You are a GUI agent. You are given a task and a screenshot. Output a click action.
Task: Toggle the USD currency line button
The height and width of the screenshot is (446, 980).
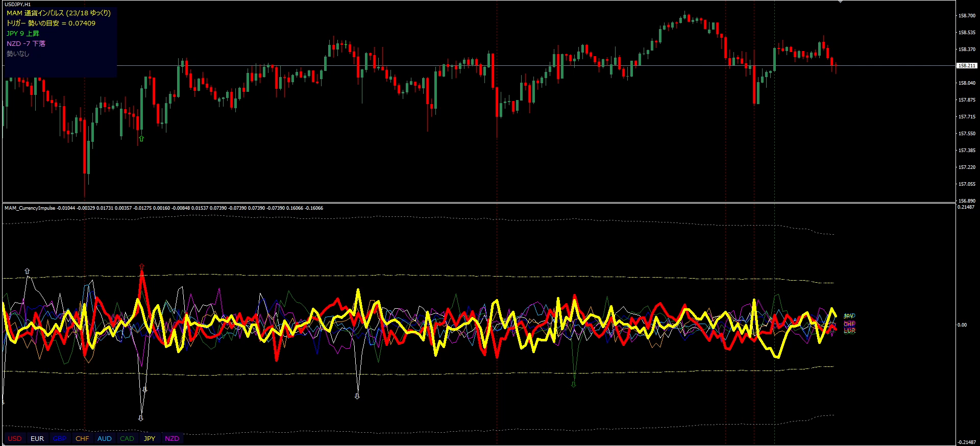pyautogui.click(x=15, y=438)
